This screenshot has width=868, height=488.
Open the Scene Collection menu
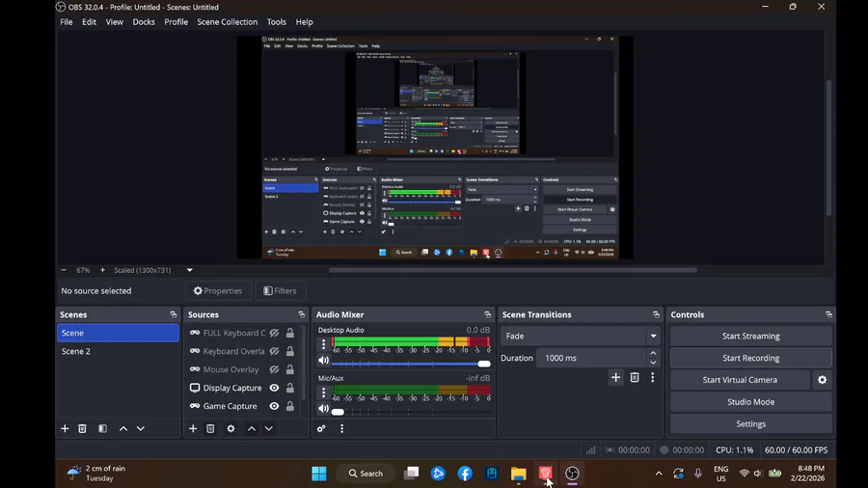coord(228,22)
